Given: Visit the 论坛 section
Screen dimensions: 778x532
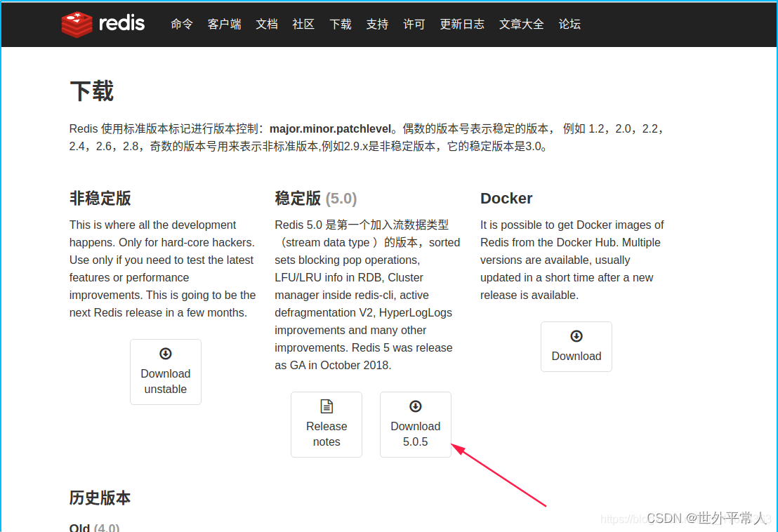Looking at the screenshot, I should 569,24.
